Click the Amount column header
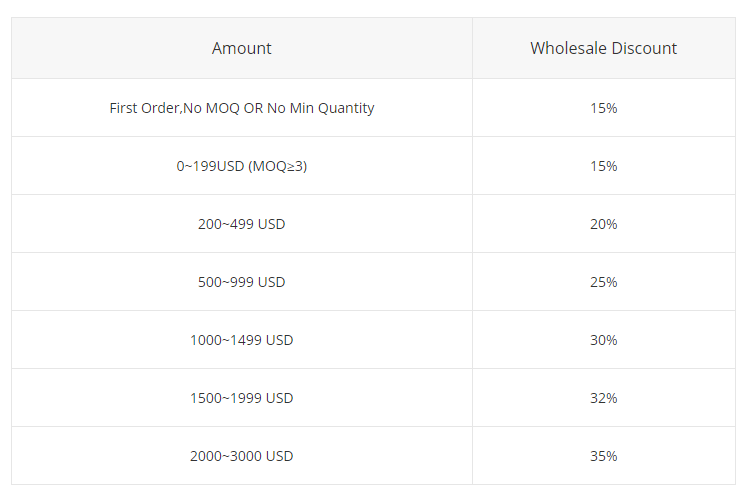The height and width of the screenshot is (500, 750). point(242,48)
